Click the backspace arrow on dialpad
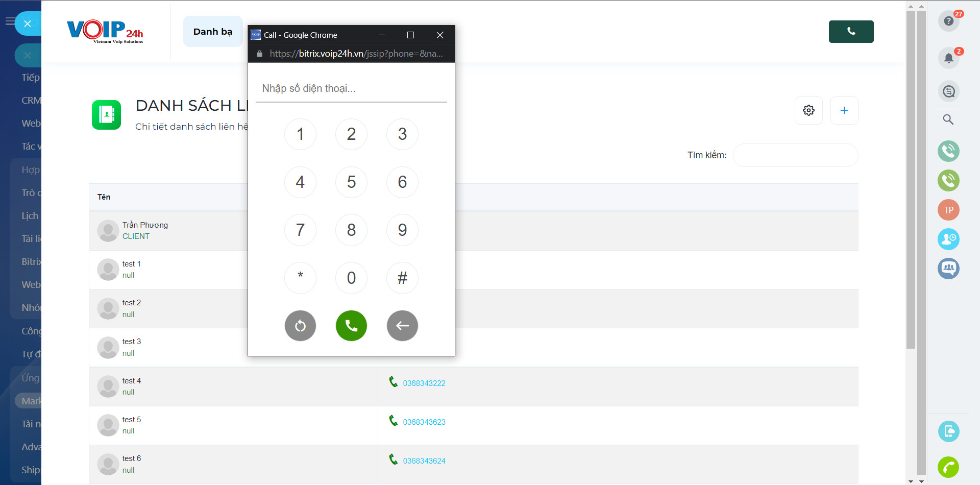 tap(402, 326)
